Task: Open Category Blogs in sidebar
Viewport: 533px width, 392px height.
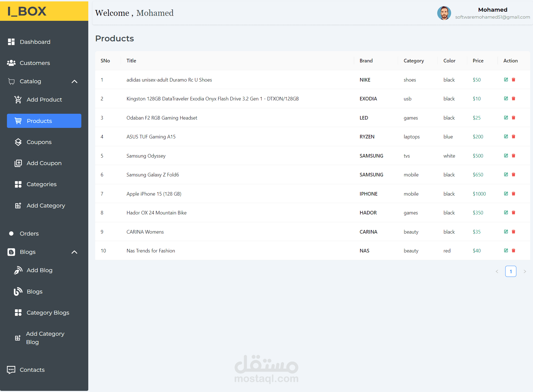Action: 48,313
